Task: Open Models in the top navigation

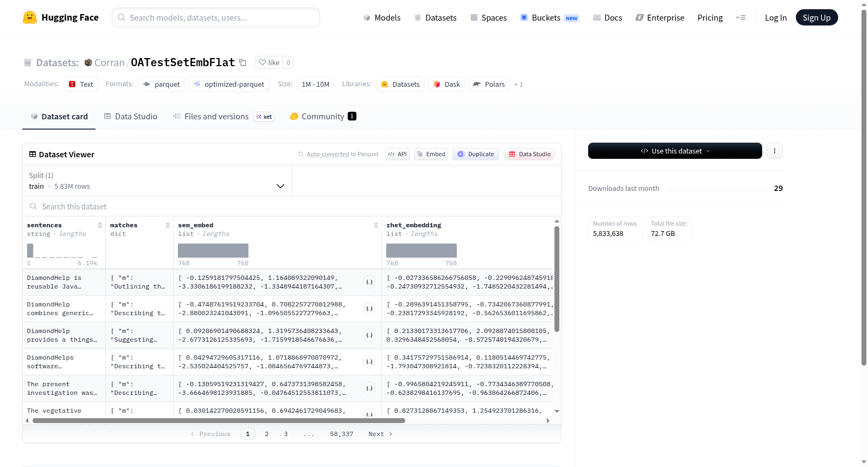Action: pos(382,17)
